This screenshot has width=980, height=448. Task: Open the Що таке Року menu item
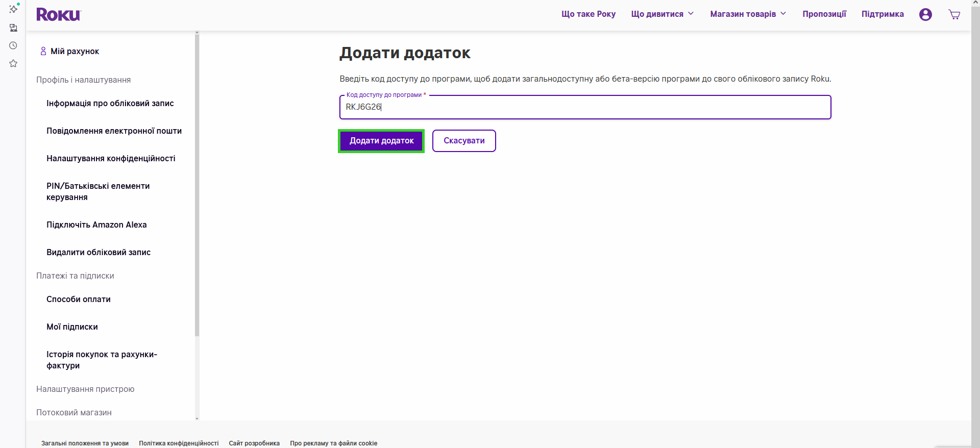pyautogui.click(x=589, y=14)
